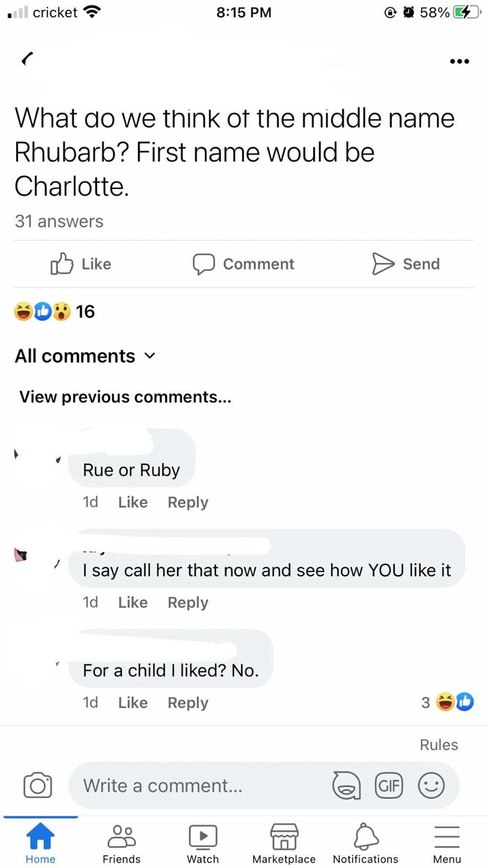
Task: Open the avatar sticker picker icon
Action: click(346, 786)
